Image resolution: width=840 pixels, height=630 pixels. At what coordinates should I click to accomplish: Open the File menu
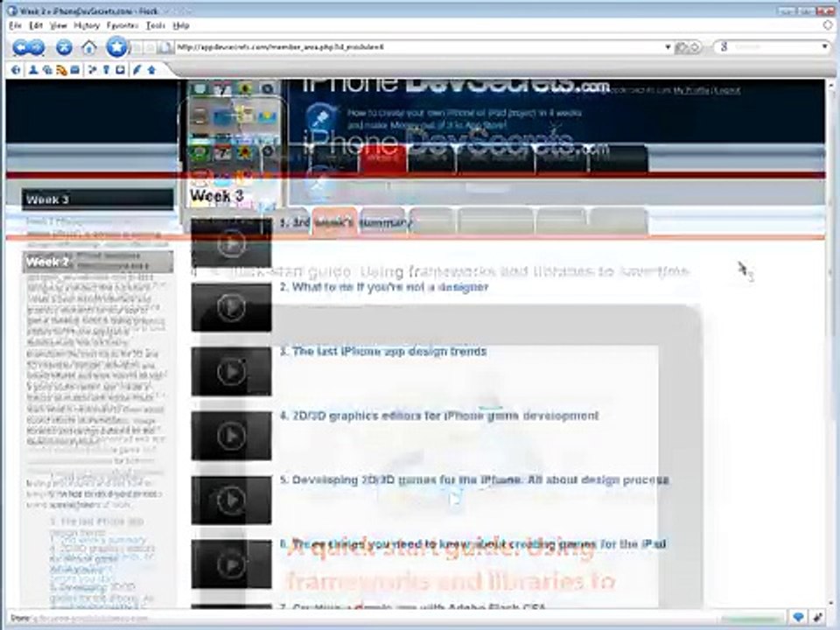[x=15, y=25]
